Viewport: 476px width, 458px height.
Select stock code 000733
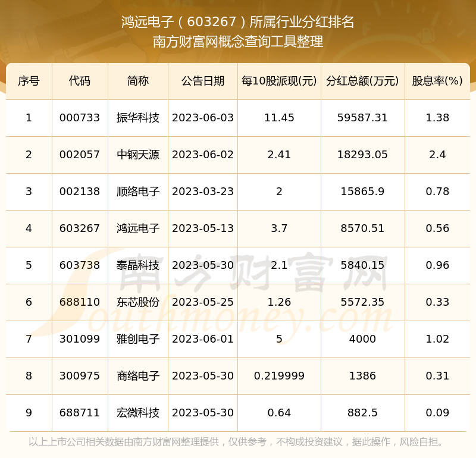80,118
